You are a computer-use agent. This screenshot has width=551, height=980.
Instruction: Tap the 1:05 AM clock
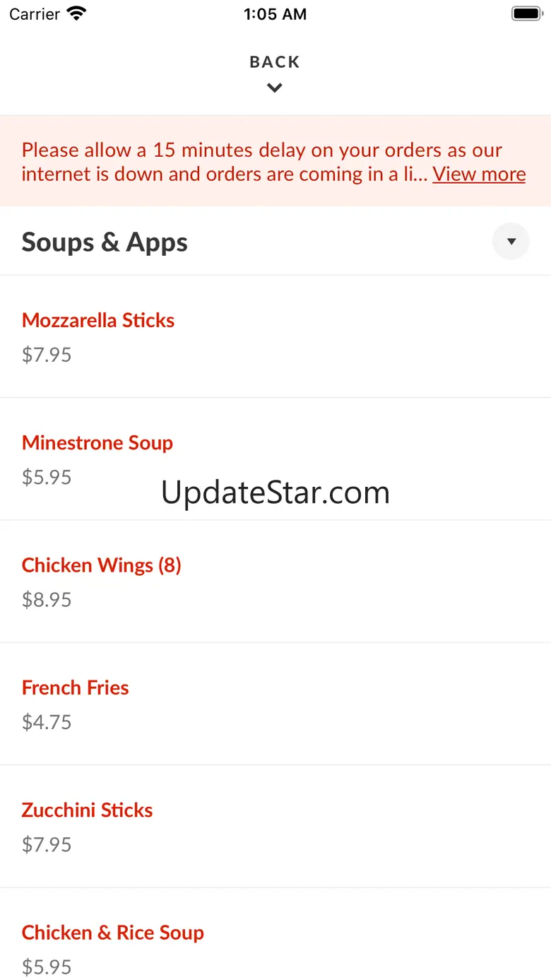275,14
